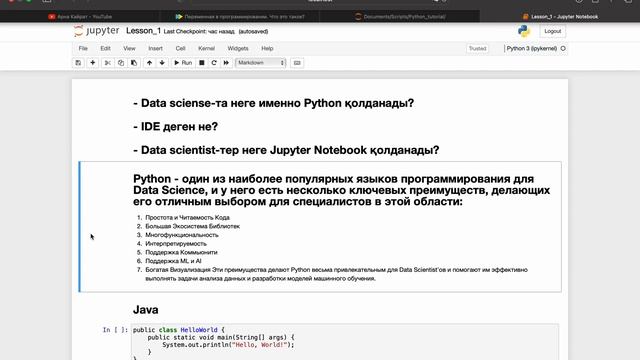
Task: Open the File menu
Action: [83, 48]
